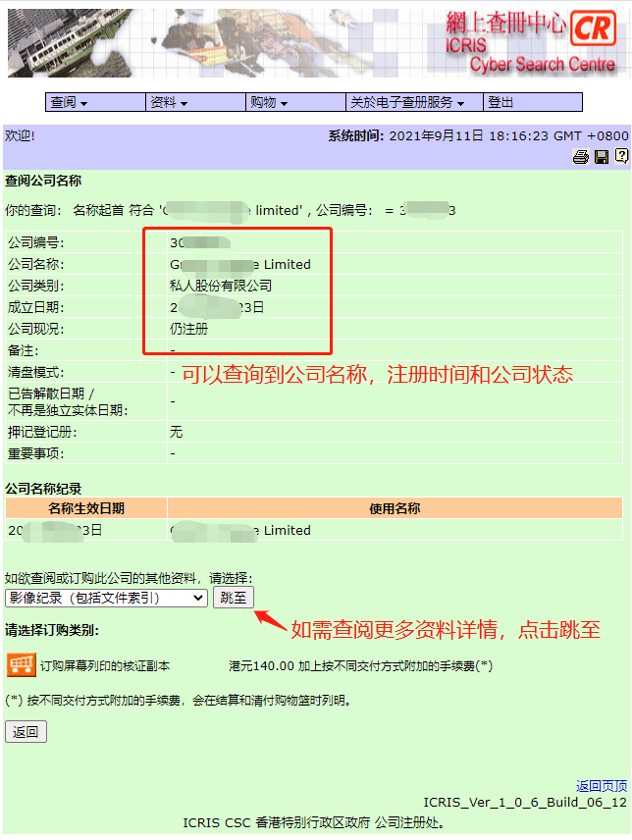Open the 关於电子查册服务 menu
Image resolution: width=632 pixels, height=840 pixels.
pos(414,102)
